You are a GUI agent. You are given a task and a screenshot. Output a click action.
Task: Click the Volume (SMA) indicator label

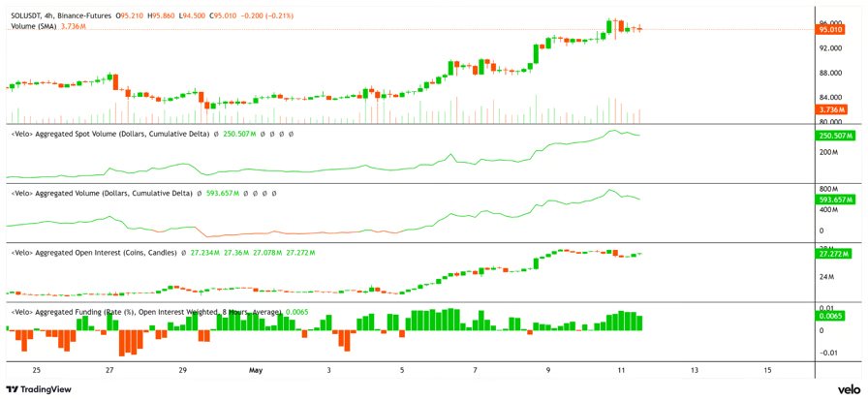[x=34, y=26]
